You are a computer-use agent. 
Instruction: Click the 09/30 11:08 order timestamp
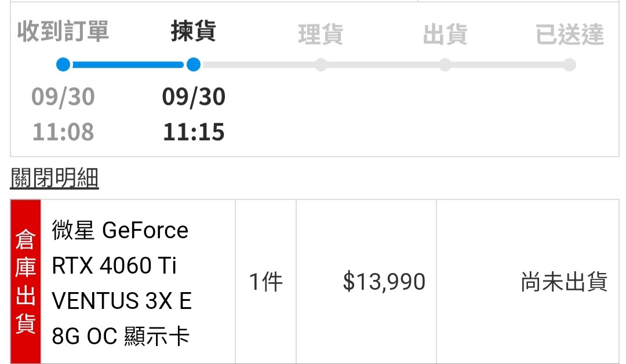(63, 114)
